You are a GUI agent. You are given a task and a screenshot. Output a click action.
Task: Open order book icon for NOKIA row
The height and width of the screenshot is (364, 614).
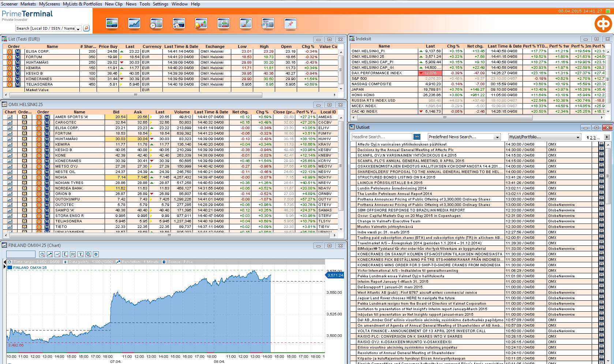click(25, 177)
